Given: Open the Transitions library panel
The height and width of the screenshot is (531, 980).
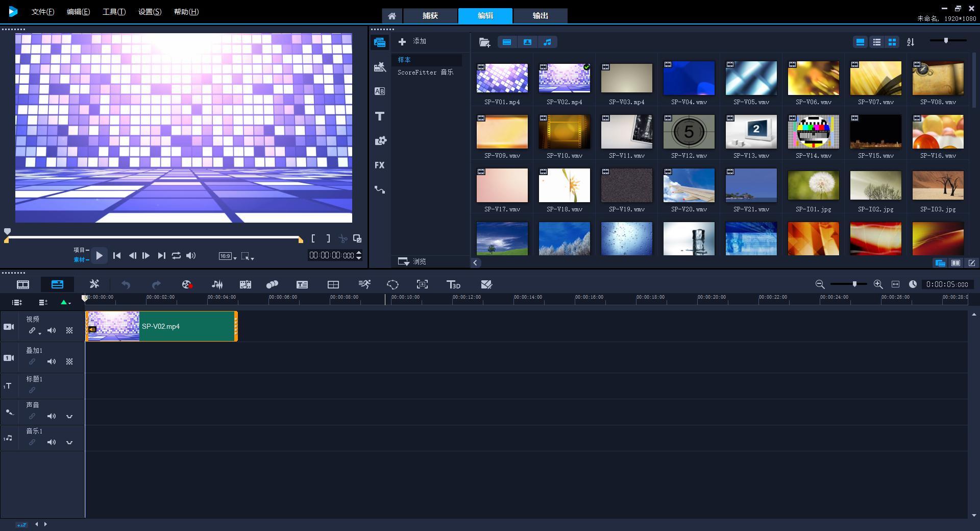Looking at the screenshot, I should (x=379, y=91).
